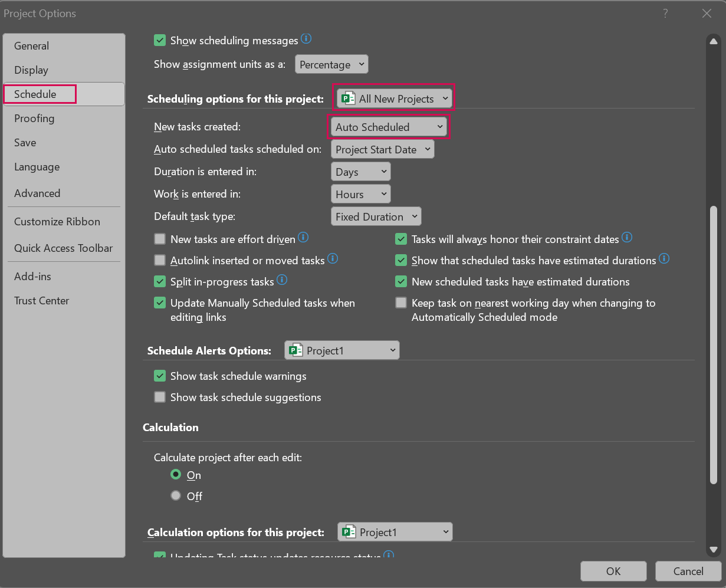Click info icon next to New tasks are effort driven

pyautogui.click(x=303, y=238)
